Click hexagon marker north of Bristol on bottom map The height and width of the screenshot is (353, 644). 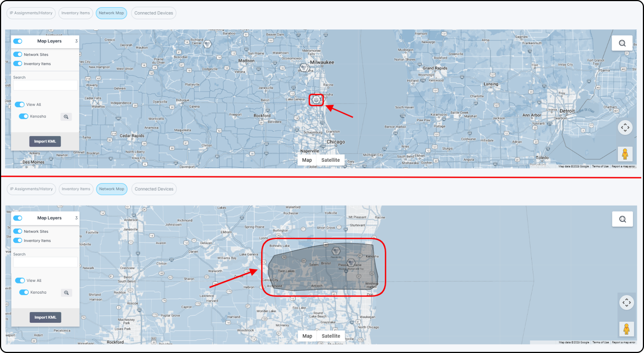336,251
